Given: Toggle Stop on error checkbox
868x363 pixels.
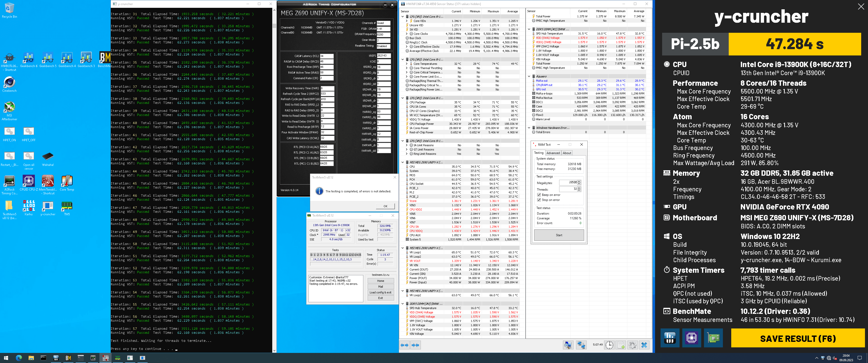Looking at the screenshot, I should pos(539,200).
